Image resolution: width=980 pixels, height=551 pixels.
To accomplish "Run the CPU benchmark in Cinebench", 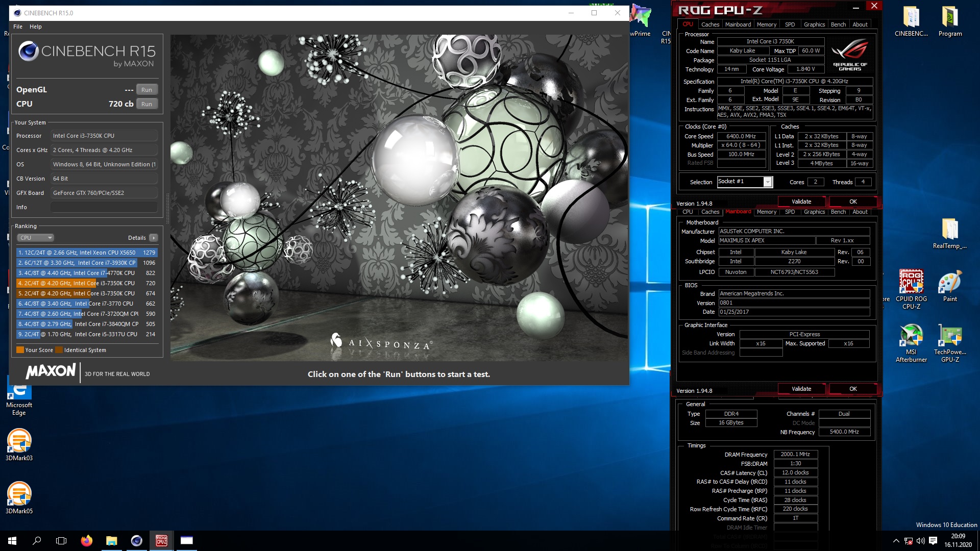I will [x=146, y=104].
